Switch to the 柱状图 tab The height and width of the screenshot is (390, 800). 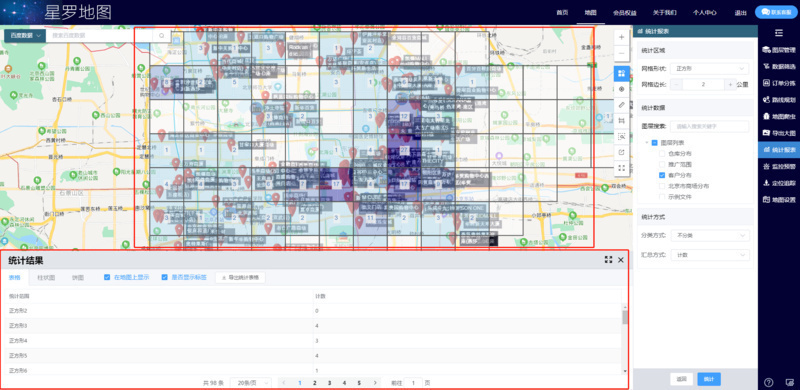tap(46, 278)
